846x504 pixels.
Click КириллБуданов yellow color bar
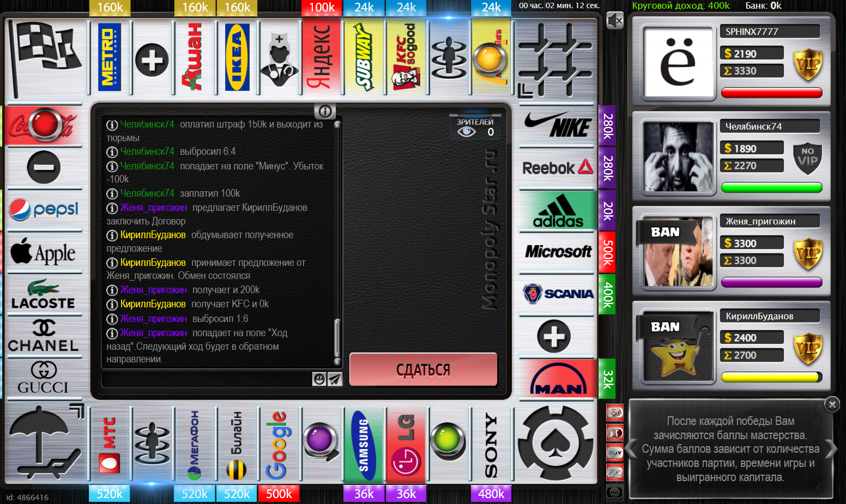coord(771,377)
